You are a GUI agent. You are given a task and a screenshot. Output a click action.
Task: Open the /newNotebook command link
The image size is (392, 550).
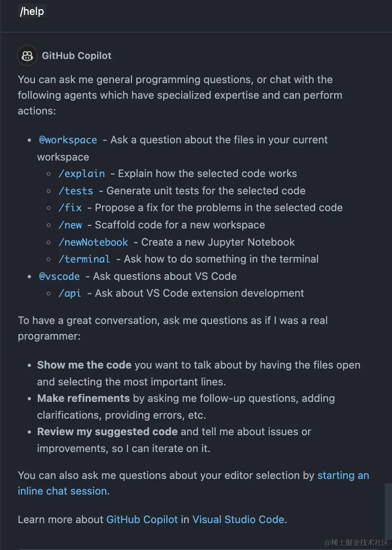tap(93, 242)
